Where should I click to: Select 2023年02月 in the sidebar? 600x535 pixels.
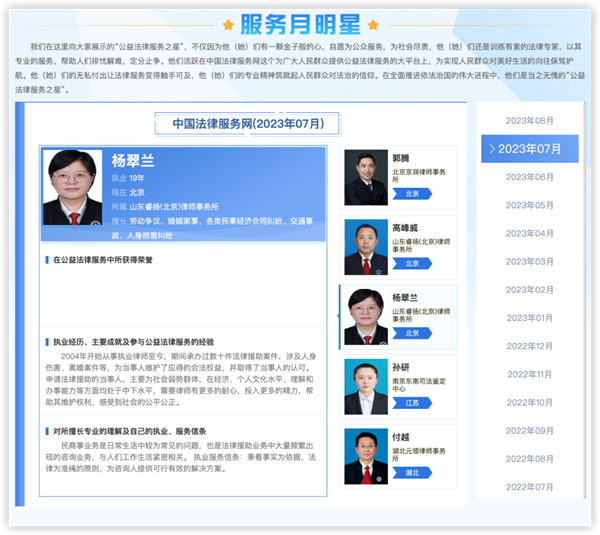529,290
